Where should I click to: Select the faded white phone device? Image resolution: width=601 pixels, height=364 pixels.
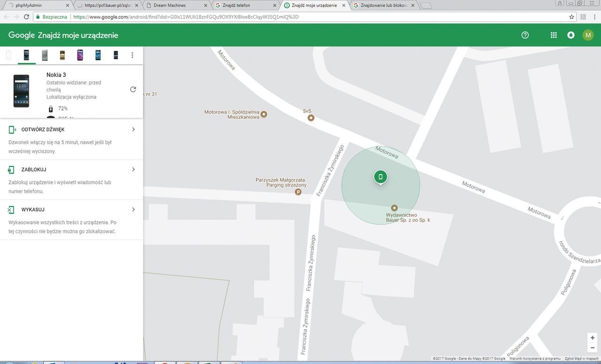(x=8, y=55)
